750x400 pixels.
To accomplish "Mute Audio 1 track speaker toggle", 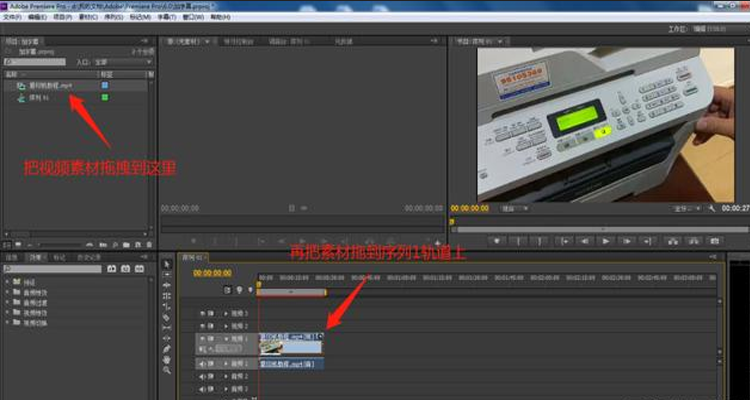I will [x=202, y=364].
